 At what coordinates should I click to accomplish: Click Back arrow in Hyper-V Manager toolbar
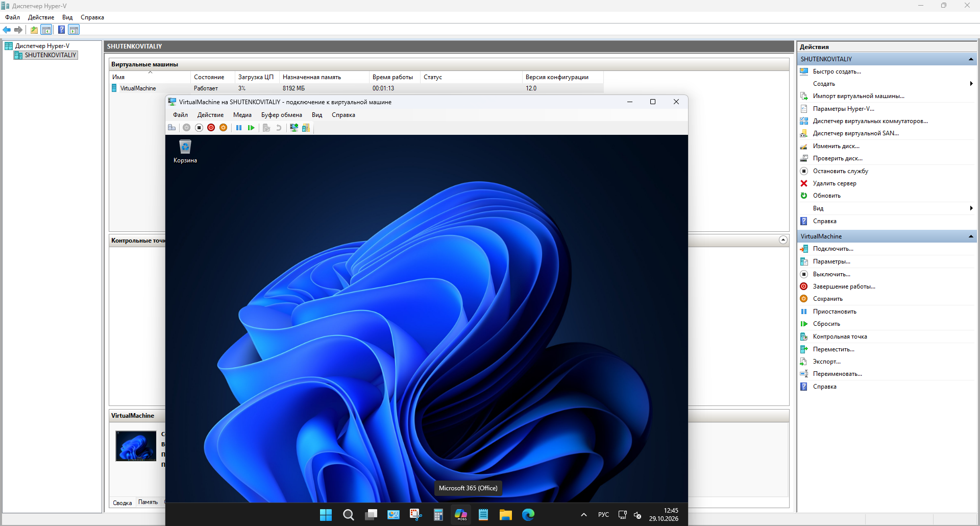tap(7, 30)
